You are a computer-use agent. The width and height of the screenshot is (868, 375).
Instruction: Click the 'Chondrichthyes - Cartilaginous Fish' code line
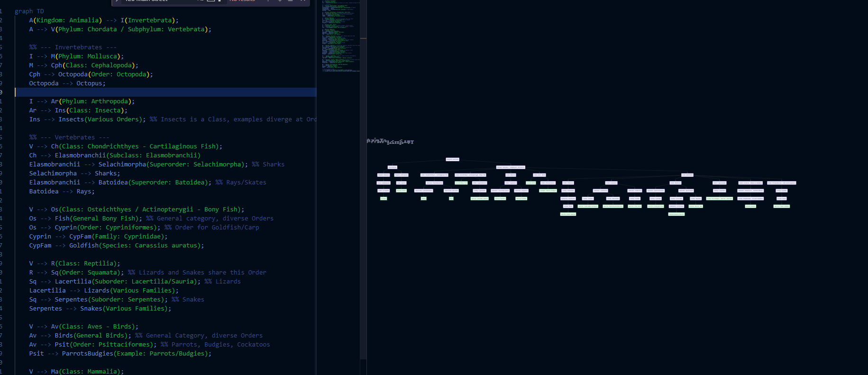[126, 146]
